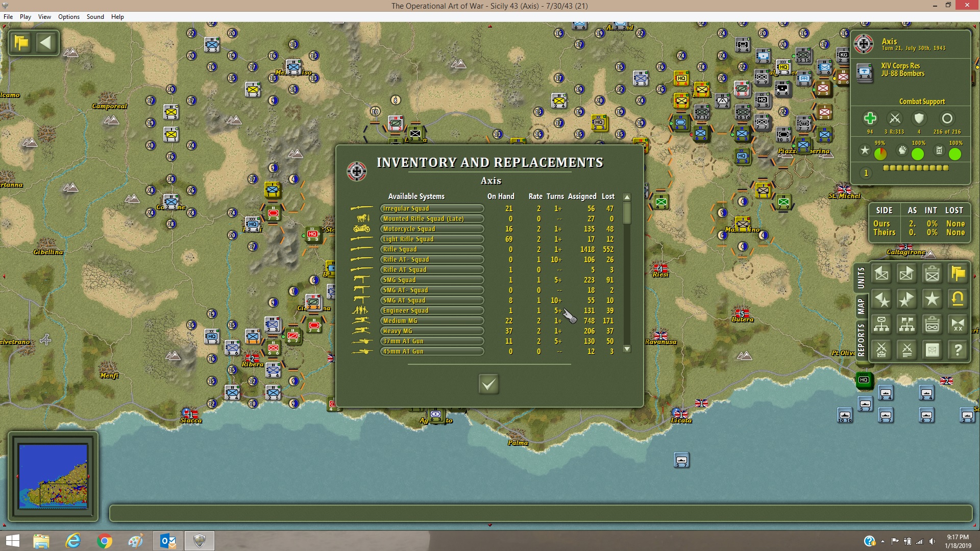Click the yellow undo arrow icon
This screenshot has height=551, width=980.
click(958, 299)
